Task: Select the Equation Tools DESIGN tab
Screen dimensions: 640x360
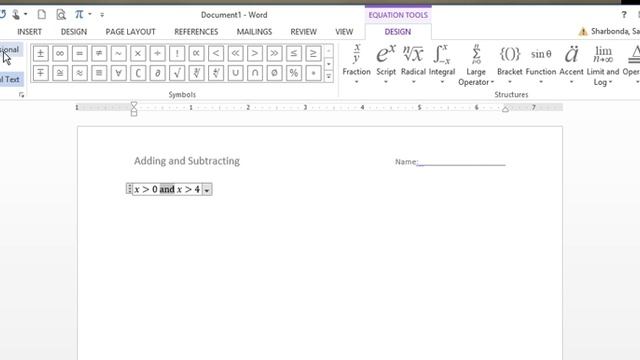Action: pos(398,32)
